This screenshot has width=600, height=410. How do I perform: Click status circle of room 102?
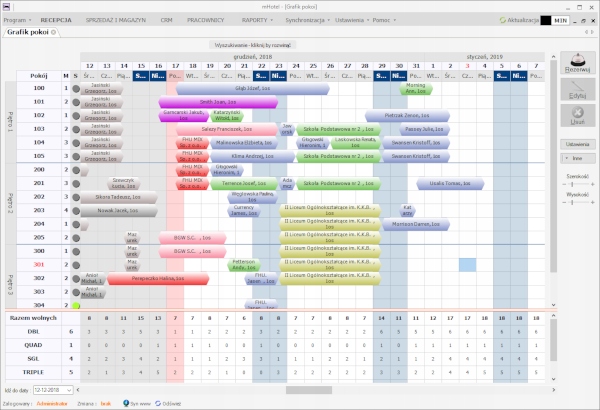[76, 116]
